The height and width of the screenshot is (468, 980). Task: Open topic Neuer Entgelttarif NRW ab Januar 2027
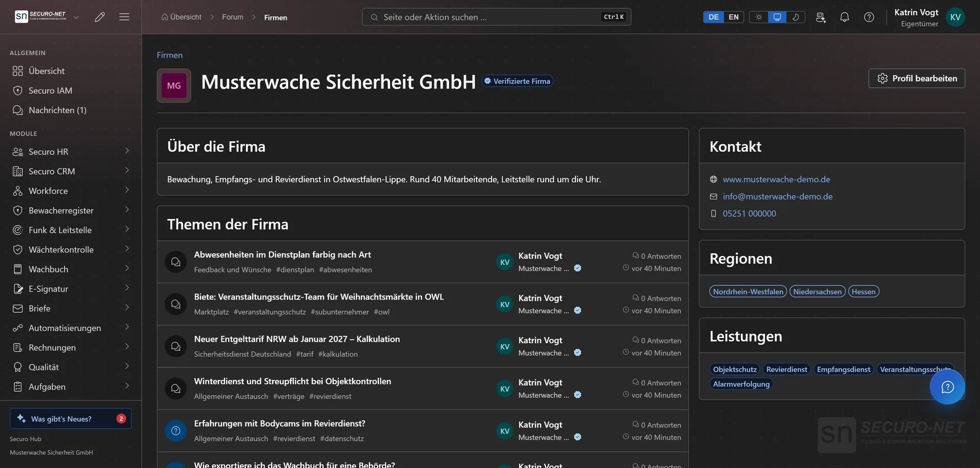point(297,339)
